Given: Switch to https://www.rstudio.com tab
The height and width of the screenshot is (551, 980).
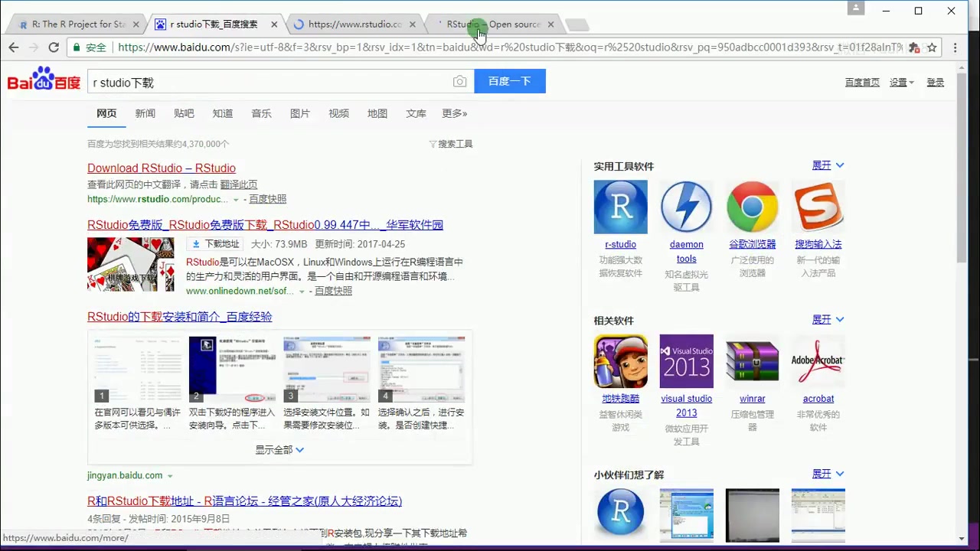Looking at the screenshot, I should pyautogui.click(x=354, y=24).
